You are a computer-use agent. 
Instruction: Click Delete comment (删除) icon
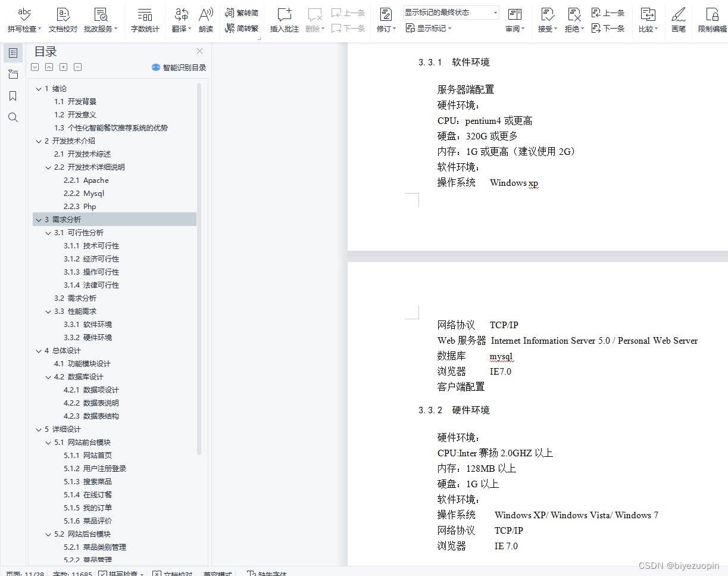pyautogui.click(x=315, y=15)
